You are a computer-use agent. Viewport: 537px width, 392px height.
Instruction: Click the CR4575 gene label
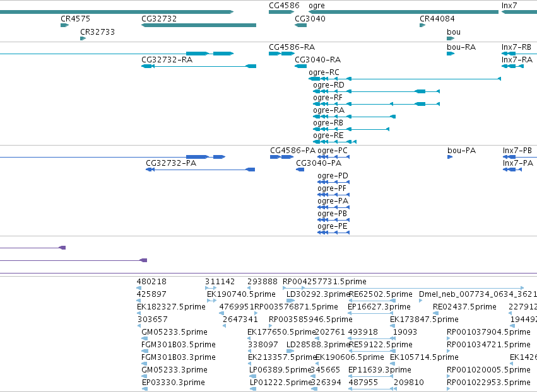[75, 18]
